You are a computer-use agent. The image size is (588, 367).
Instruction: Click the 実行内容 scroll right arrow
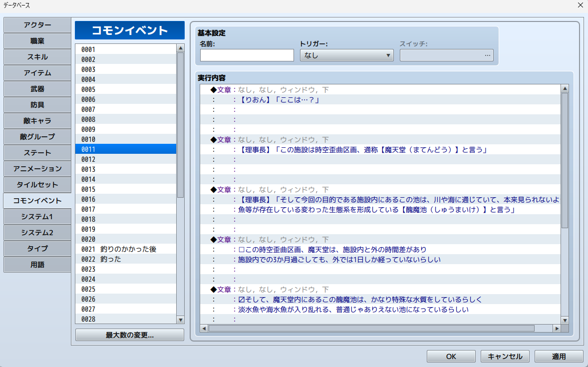point(557,329)
